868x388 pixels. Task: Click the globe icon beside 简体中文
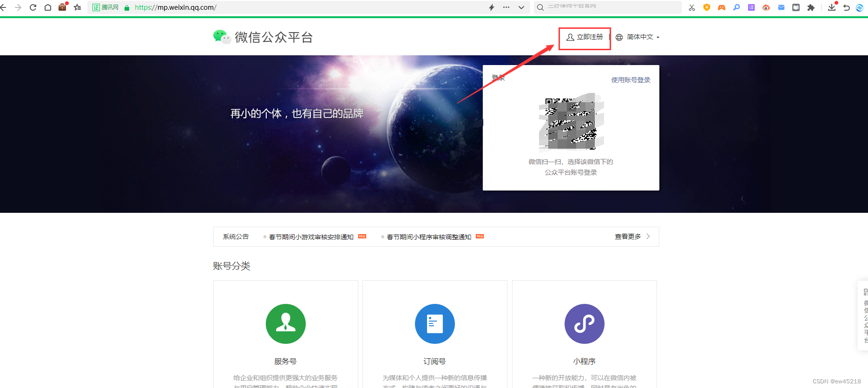(619, 37)
